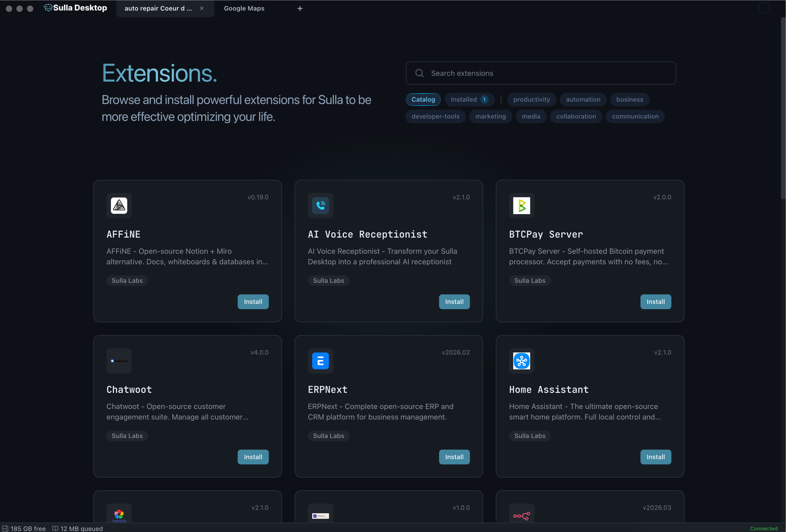Click the AI Voice Receptionist phone icon
Screen dimensions: 786x532
[320, 205]
